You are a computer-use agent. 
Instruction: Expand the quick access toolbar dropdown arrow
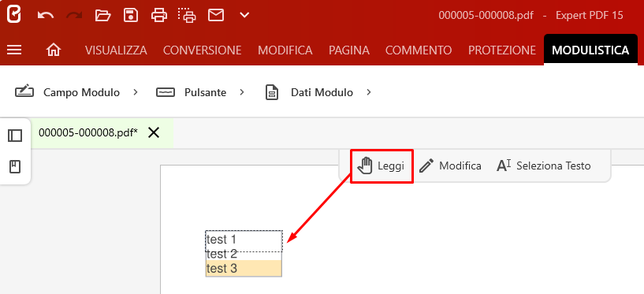point(244,15)
